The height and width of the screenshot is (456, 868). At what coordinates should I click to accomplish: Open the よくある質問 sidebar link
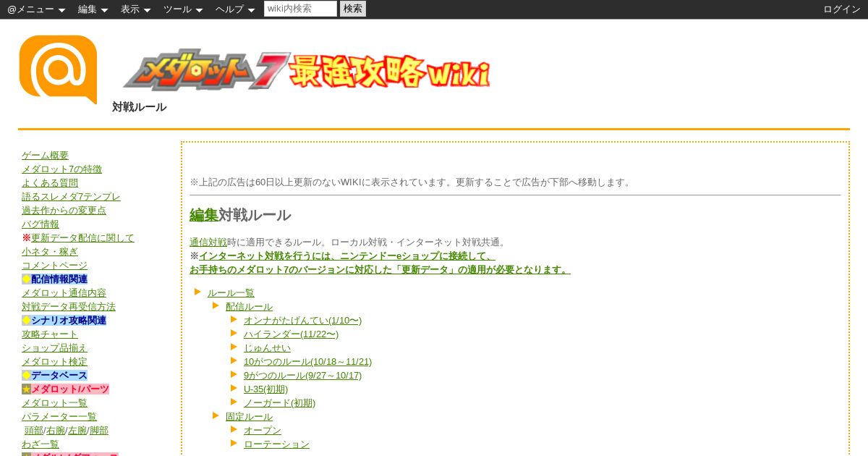[50, 183]
